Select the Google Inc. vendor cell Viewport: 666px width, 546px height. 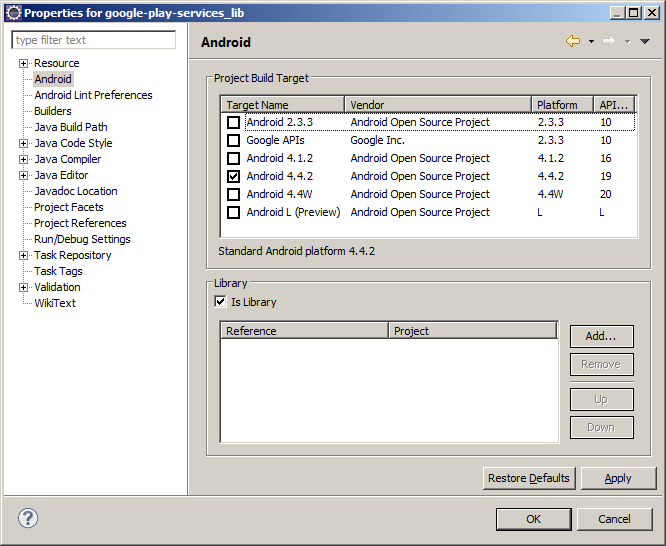378,140
